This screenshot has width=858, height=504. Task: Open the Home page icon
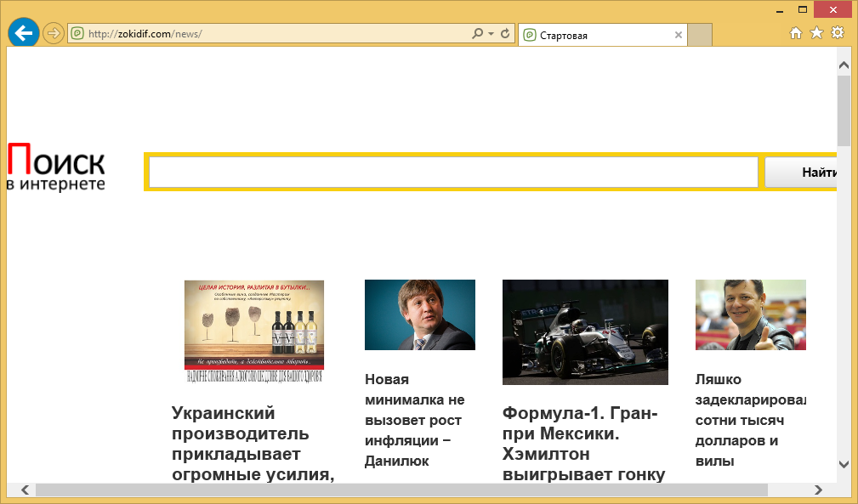click(796, 33)
